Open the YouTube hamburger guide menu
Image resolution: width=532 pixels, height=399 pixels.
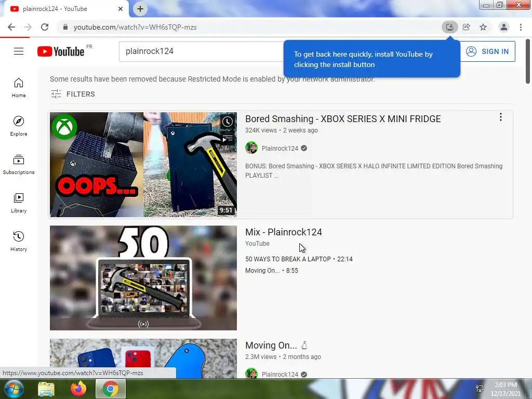click(x=19, y=51)
